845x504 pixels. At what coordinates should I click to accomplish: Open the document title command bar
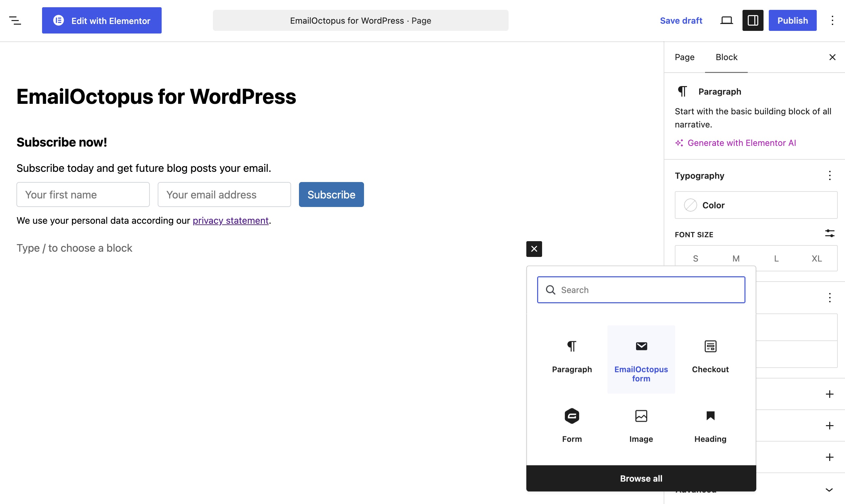[360, 21]
